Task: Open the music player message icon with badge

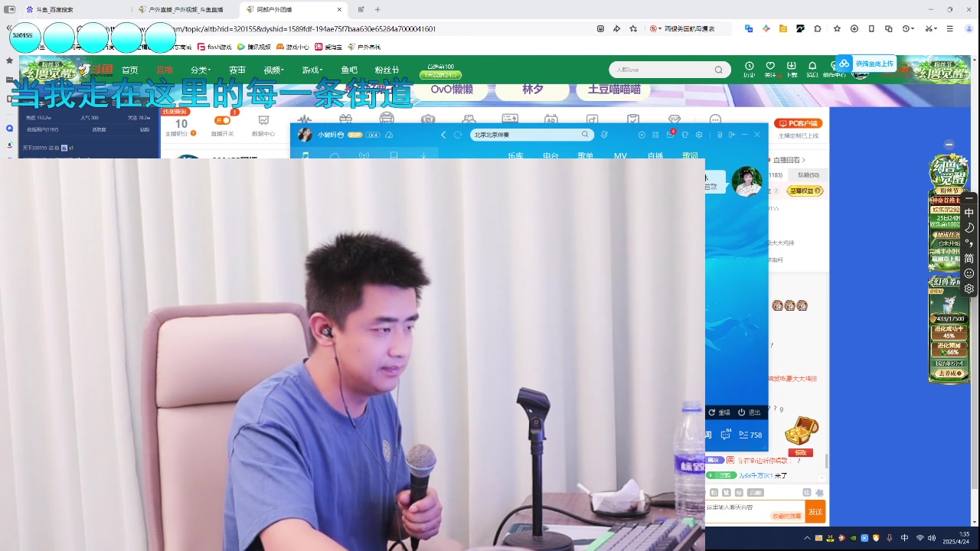Action: click(670, 135)
